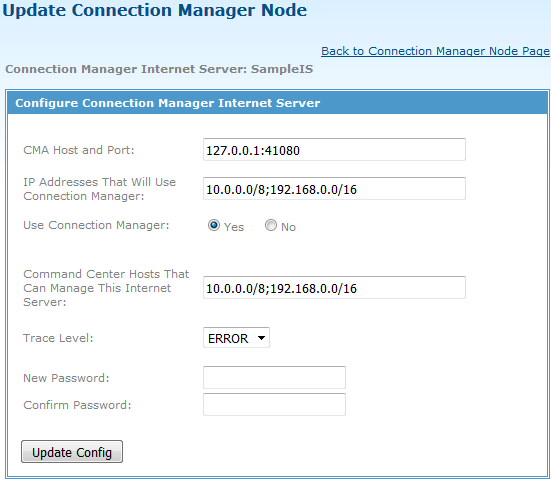Click the Confirm Password label

tap(77, 405)
